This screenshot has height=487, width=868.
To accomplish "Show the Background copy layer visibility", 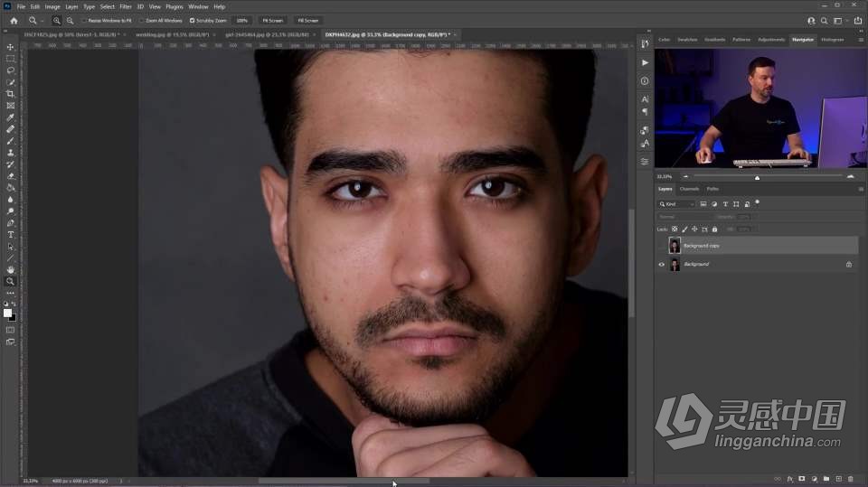I will click(661, 246).
